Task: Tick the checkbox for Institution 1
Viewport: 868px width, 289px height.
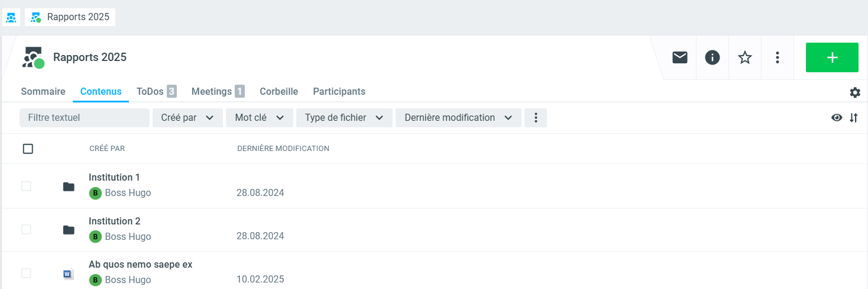Action: [x=26, y=186]
